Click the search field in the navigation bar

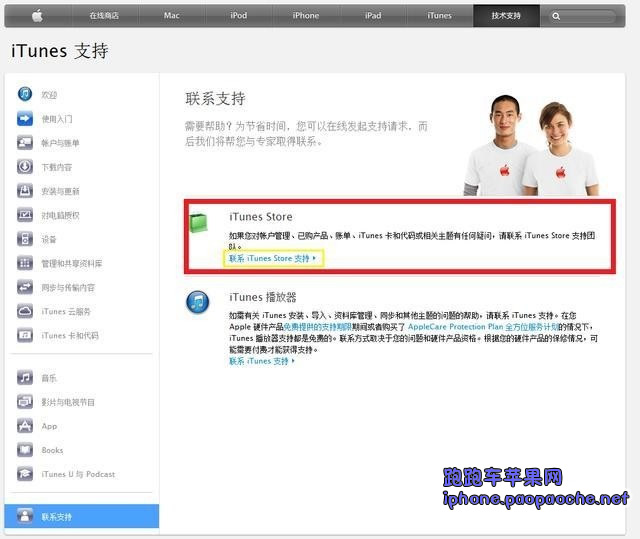coord(582,16)
